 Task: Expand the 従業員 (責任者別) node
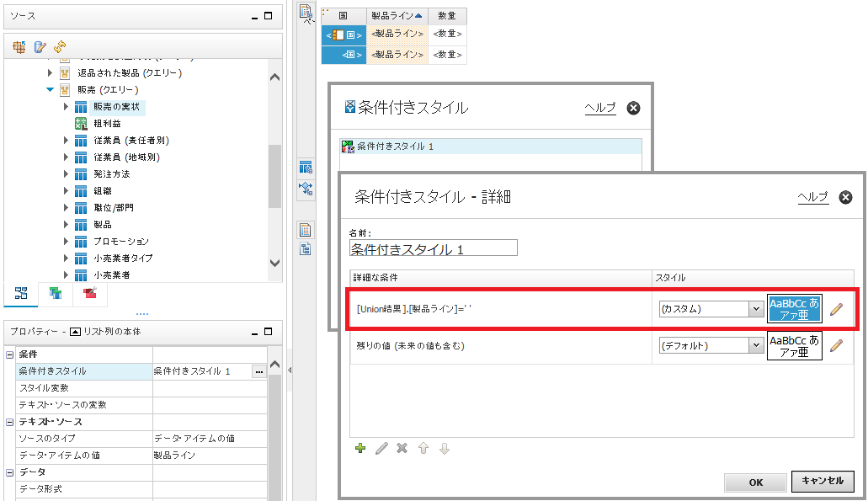[66, 141]
